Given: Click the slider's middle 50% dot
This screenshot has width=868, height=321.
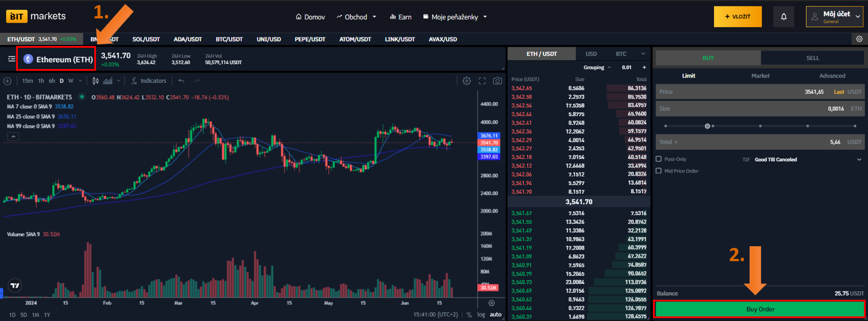Looking at the screenshot, I should pyautogui.click(x=760, y=126).
